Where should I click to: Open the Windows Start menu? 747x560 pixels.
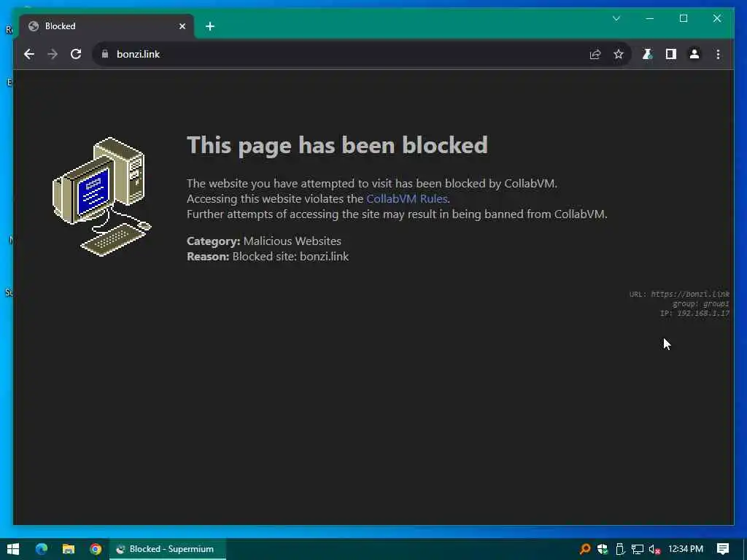coord(13,549)
